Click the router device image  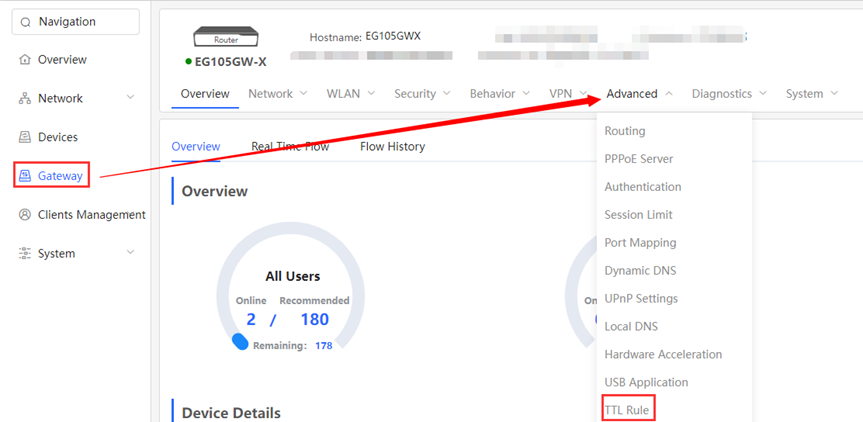[226, 39]
